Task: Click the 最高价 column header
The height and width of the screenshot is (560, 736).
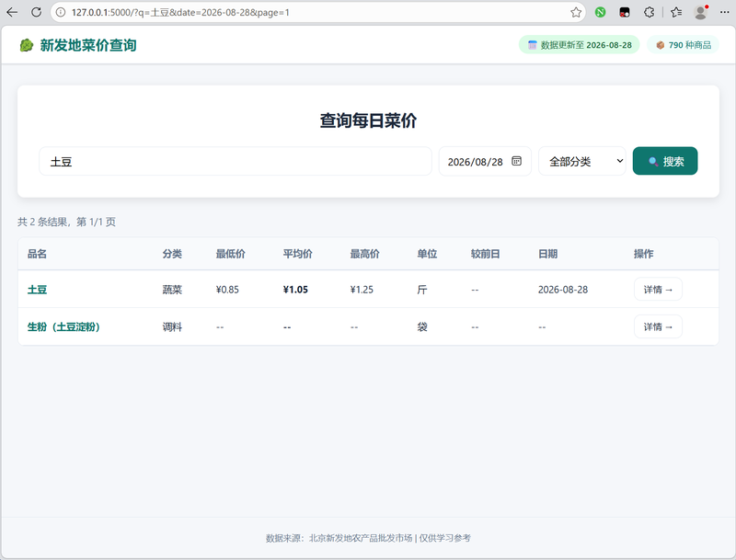Action: click(364, 254)
